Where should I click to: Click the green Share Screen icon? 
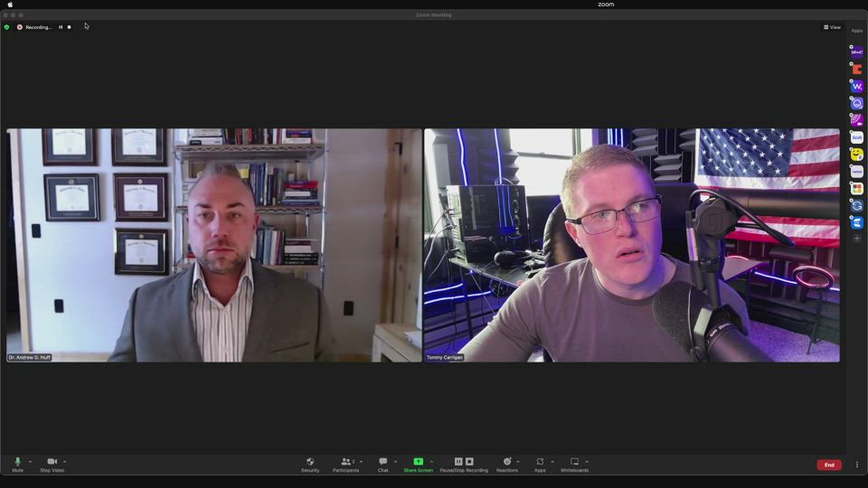point(418,462)
